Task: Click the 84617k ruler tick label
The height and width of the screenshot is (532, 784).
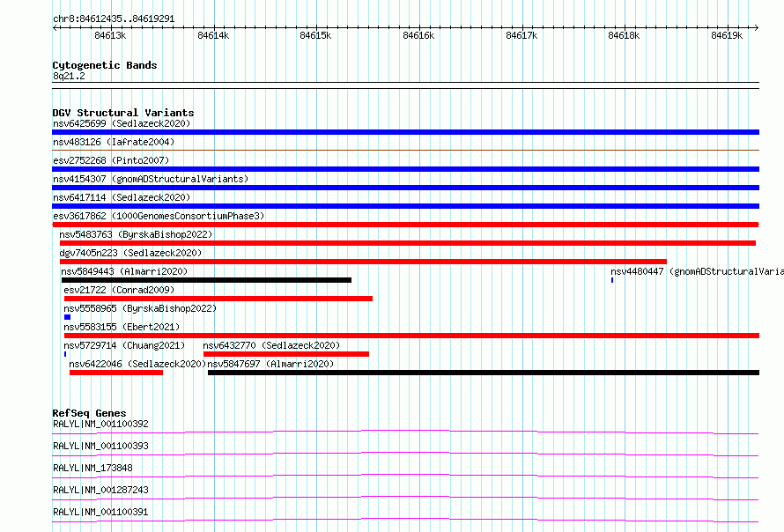Action: point(521,35)
